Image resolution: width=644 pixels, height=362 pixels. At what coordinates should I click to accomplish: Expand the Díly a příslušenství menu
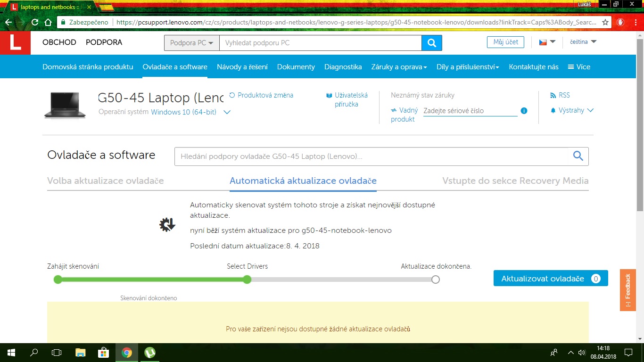468,67
